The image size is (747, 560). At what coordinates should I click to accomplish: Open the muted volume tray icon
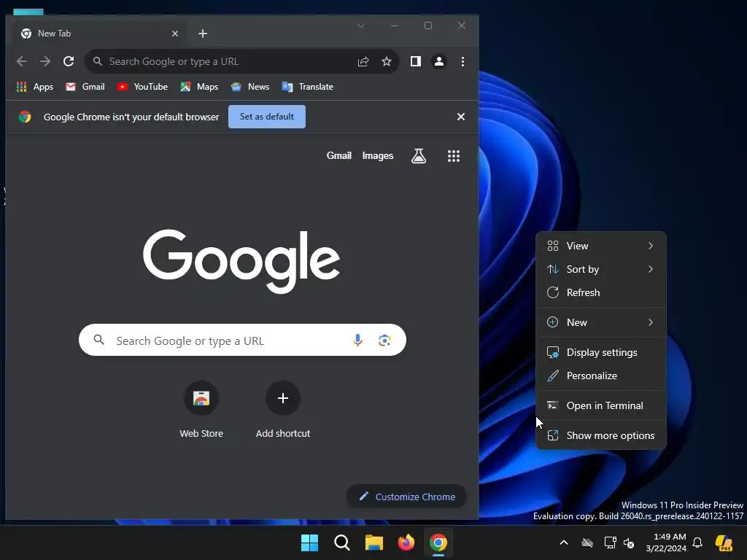pos(629,542)
